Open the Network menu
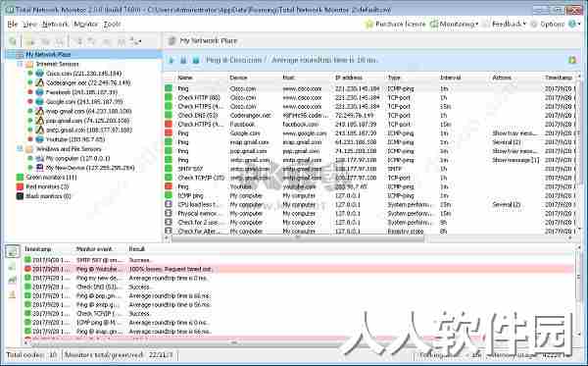This screenshot has height=366, width=588. [x=55, y=25]
